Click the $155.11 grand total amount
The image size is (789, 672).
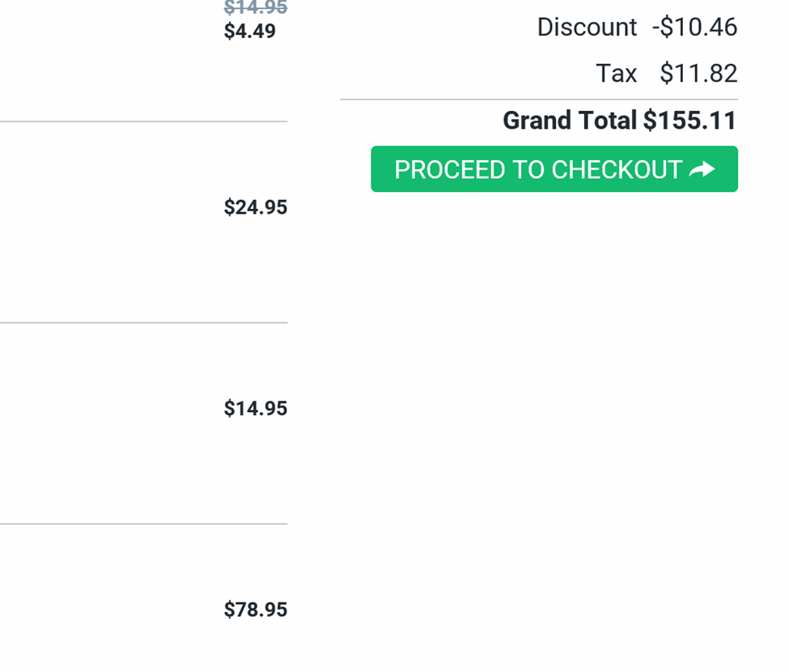point(689,121)
